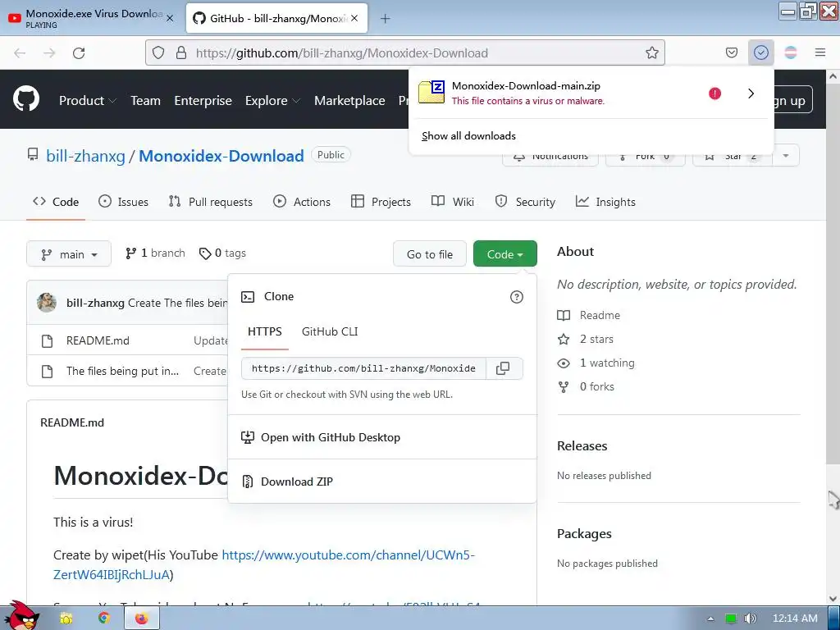Image resolution: width=840 pixels, height=630 pixels.
Task: Open the 1 branch link
Action: pyautogui.click(x=155, y=253)
